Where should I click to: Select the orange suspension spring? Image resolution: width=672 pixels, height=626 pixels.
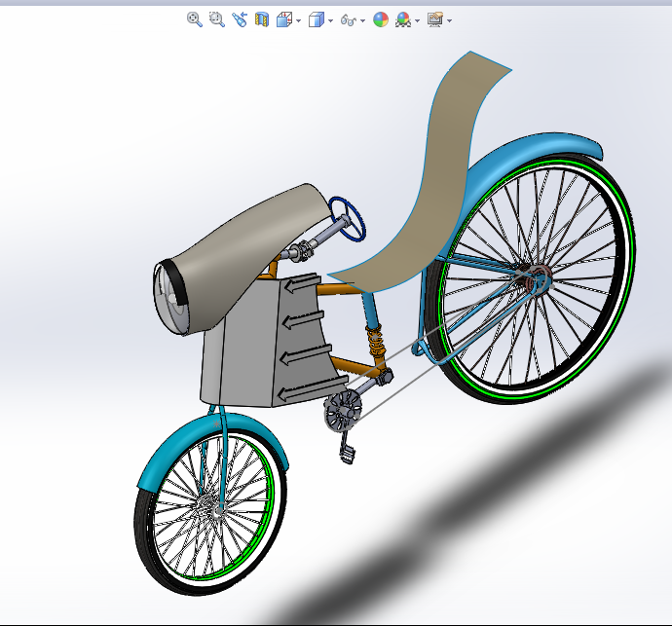[x=376, y=340]
